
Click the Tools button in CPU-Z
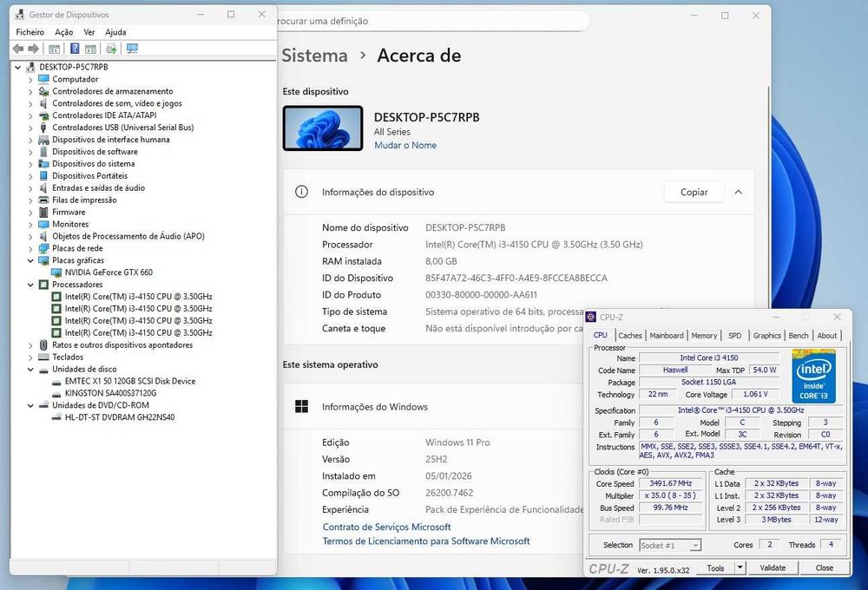click(714, 567)
